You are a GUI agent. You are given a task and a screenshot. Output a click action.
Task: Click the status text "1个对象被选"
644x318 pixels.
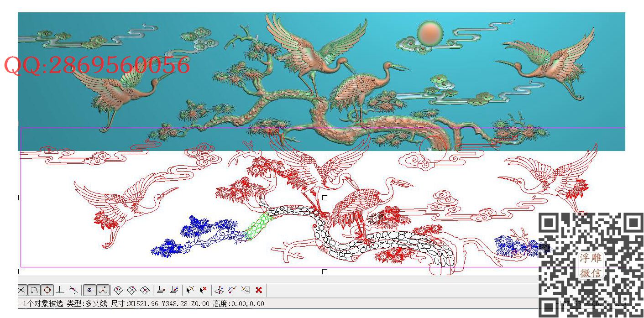[43, 303]
